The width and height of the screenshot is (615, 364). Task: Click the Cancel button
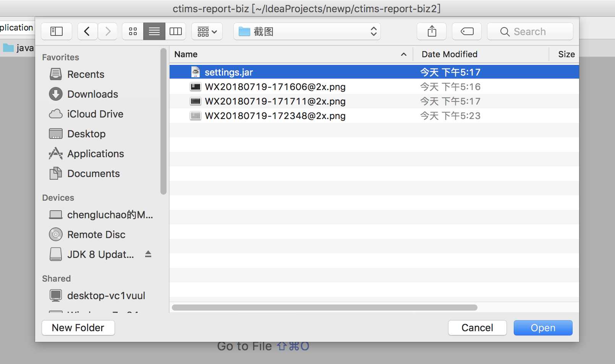click(x=477, y=328)
